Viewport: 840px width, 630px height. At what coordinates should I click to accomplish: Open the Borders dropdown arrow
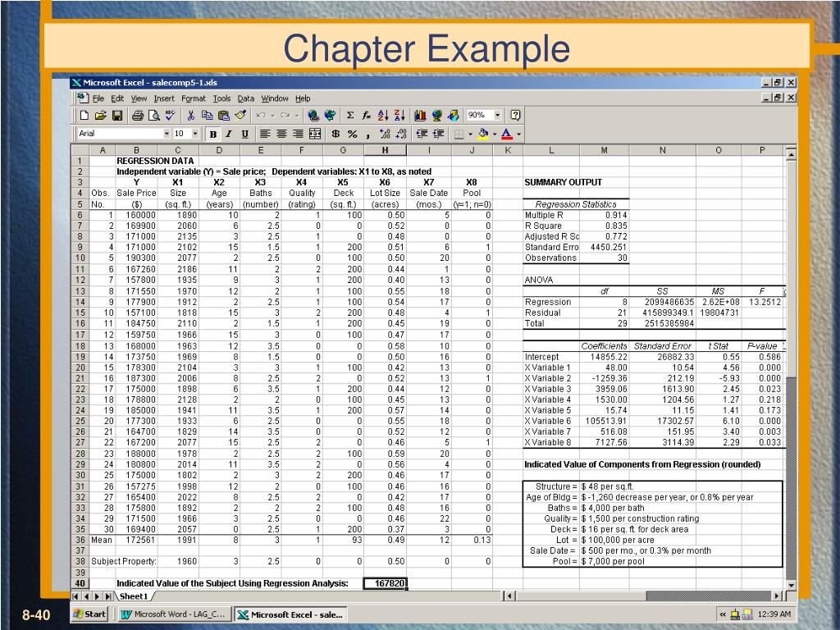pos(470,134)
